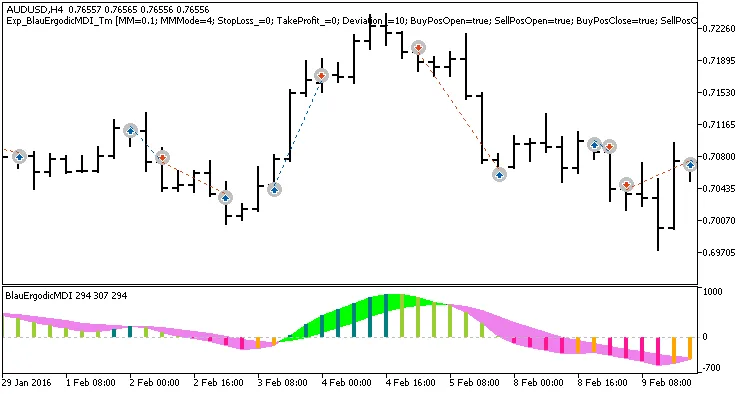The image size is (750, 394).
Task: Click the 0.70070 price scale label
Action: point(719,221)
